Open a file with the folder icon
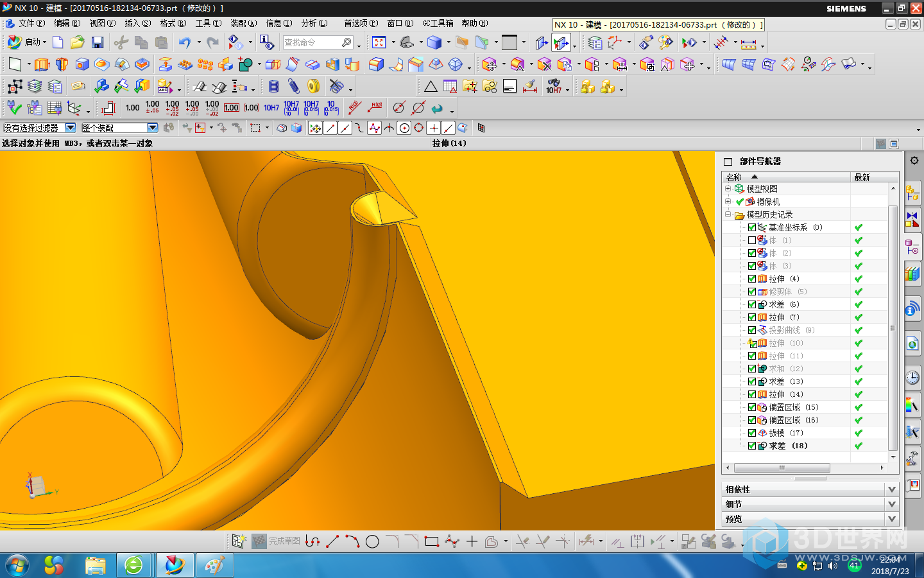Screen dimensions: 924x578 click(77, 42)
